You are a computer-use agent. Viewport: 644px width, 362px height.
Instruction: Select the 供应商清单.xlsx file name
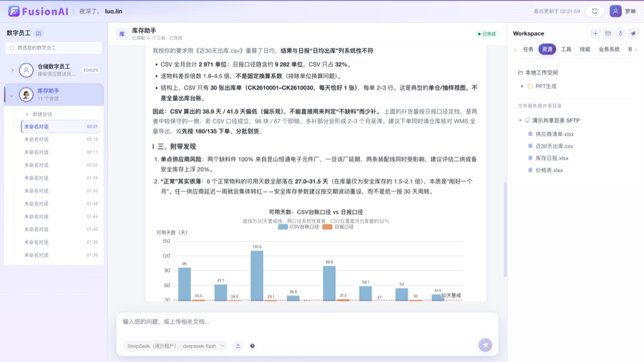tap(554, 134)
